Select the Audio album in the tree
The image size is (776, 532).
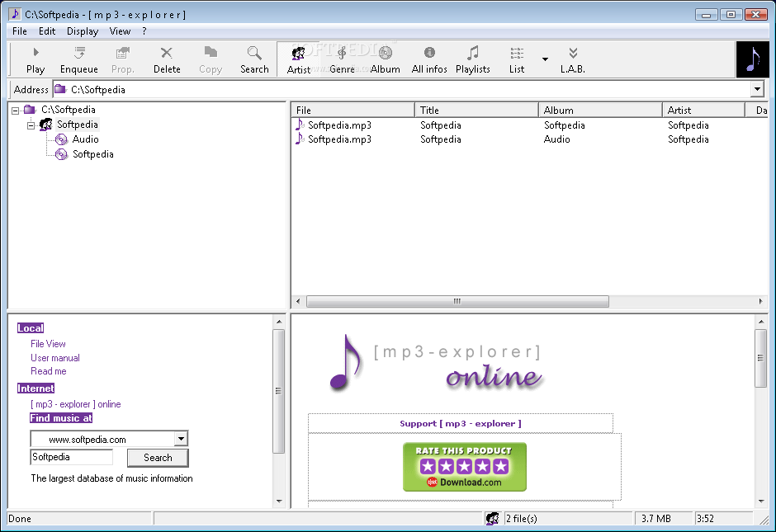tap(85, 139)
